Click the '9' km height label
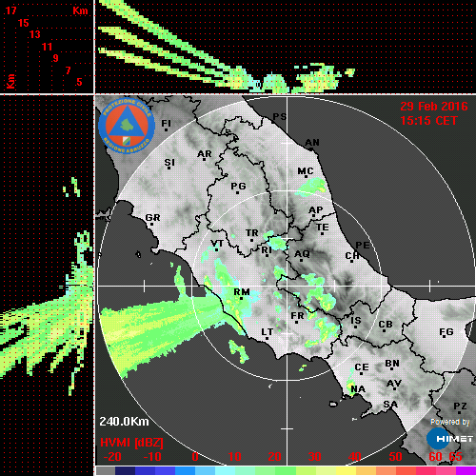476x476 pixels. pos(56,58)
